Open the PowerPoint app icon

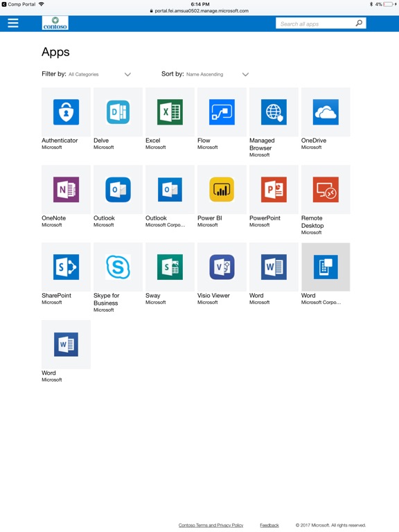(274, 189)
